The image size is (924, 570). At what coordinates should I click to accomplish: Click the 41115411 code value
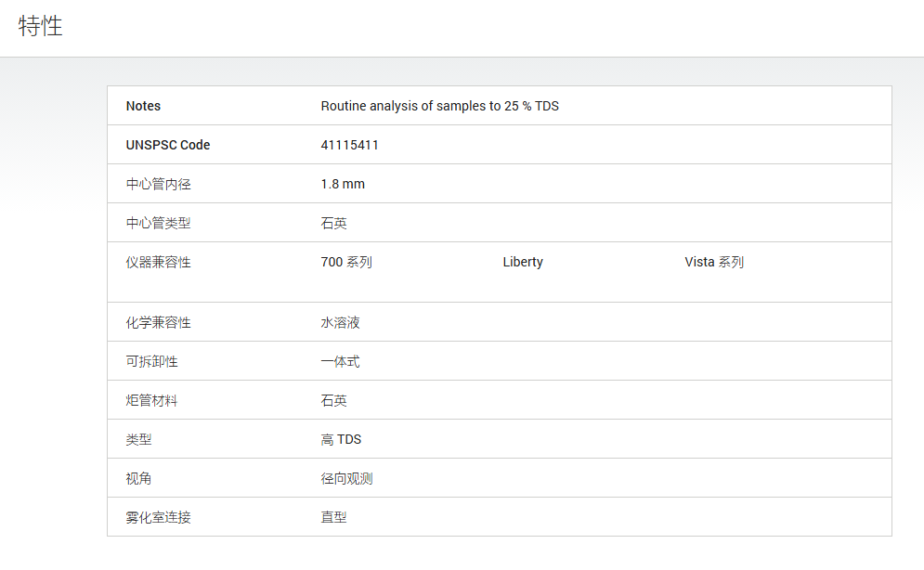pos(349,145)
